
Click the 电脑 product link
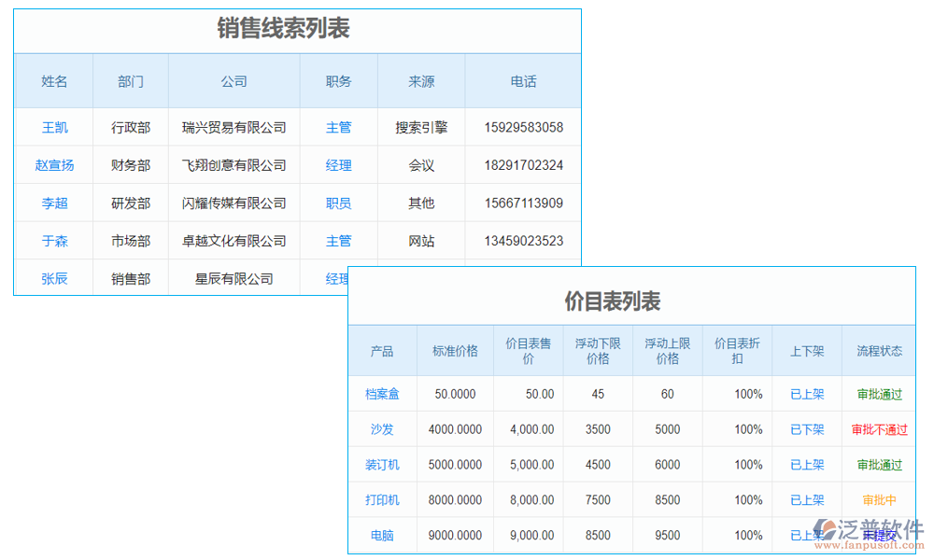point(382,535)
